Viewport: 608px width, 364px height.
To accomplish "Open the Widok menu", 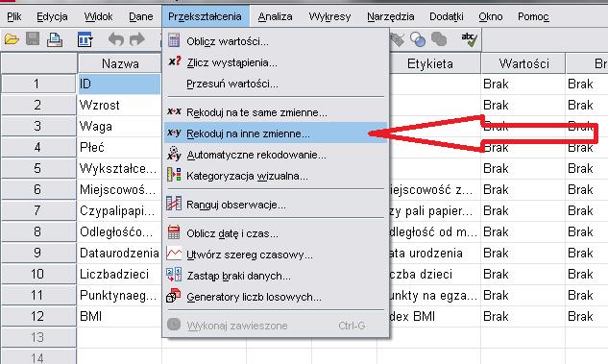I will pos(98,16).
